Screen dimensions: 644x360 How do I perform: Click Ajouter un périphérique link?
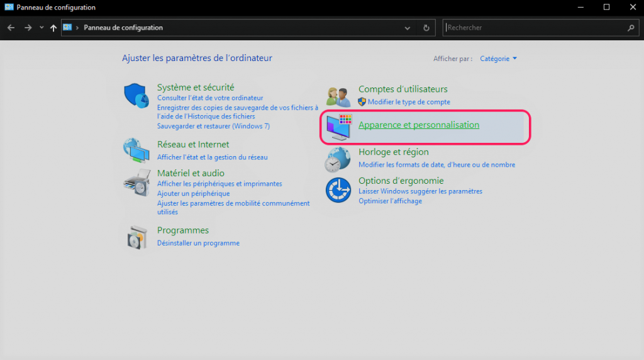pos(193,194)
